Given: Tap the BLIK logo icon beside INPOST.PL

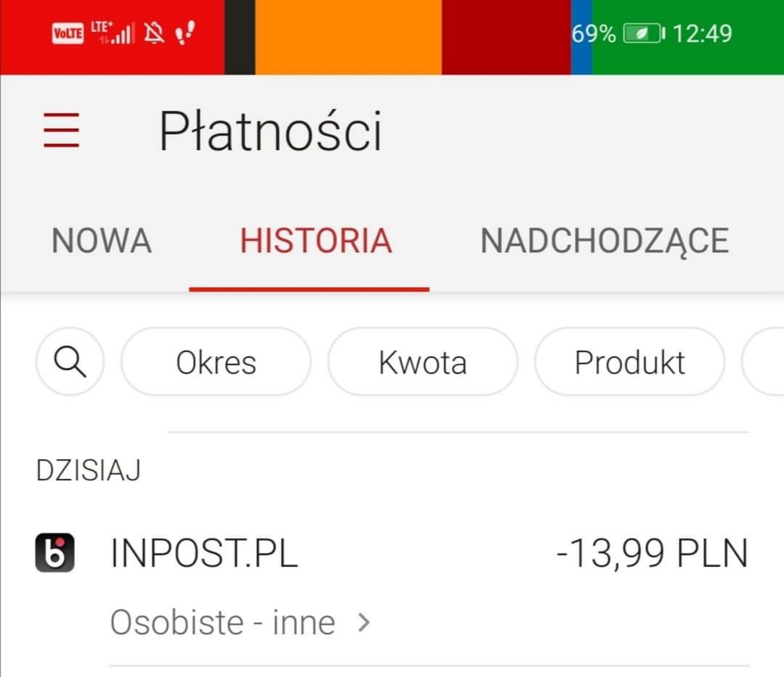Looking at the screenshot, I should coord(55,553).
